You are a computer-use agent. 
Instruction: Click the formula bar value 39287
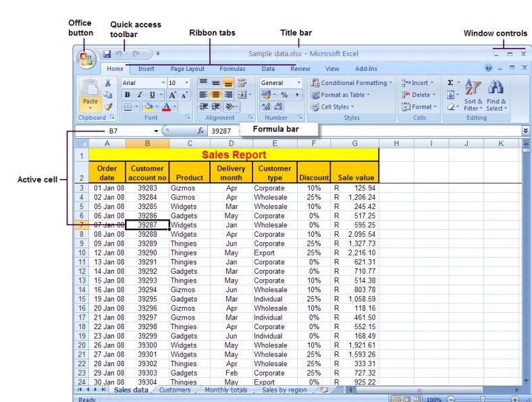(221, 131)
